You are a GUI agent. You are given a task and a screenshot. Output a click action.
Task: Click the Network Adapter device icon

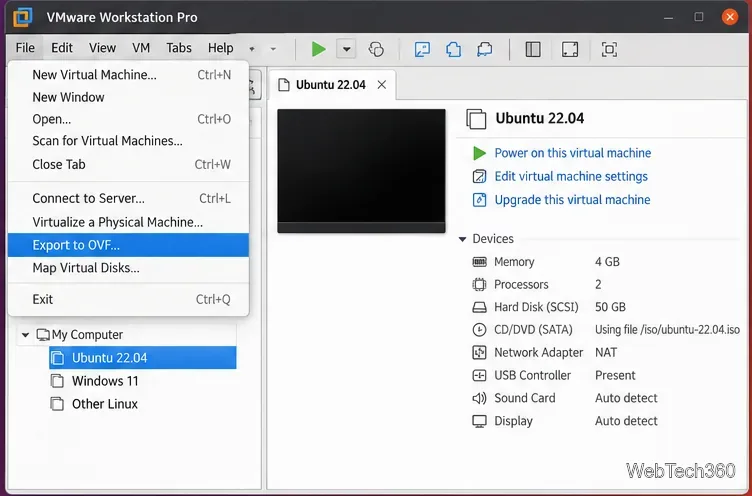point(479,353)
